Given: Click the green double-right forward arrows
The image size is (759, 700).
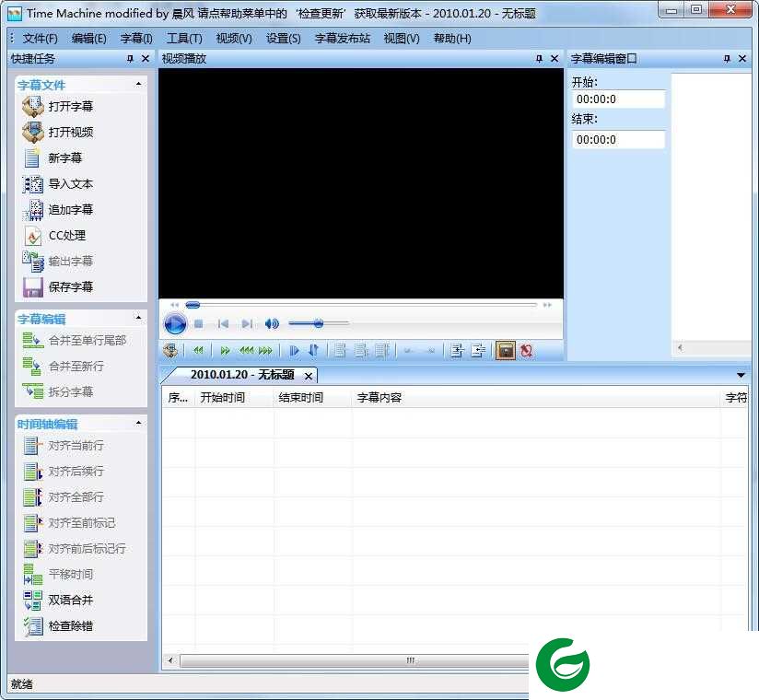Looking at the screenshot, I should pos(225,350).
